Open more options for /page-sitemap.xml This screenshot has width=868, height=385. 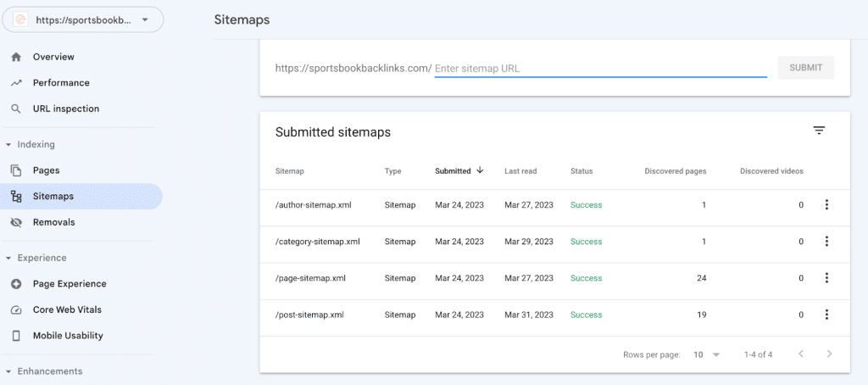pos(826,278)
